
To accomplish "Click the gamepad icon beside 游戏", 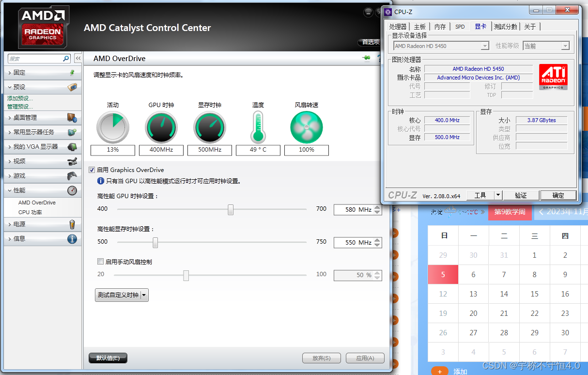I will pos(72,176).
